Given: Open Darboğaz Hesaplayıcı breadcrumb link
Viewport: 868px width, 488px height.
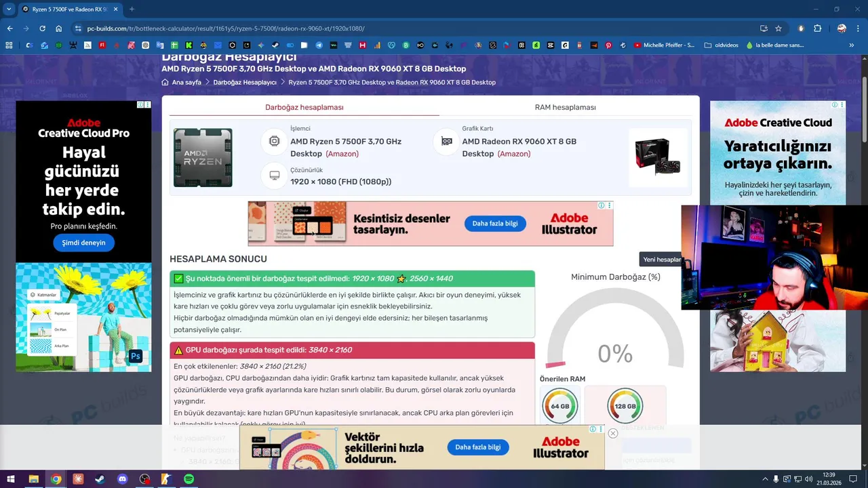Looking at the screenshot, I should pos(245,82).
